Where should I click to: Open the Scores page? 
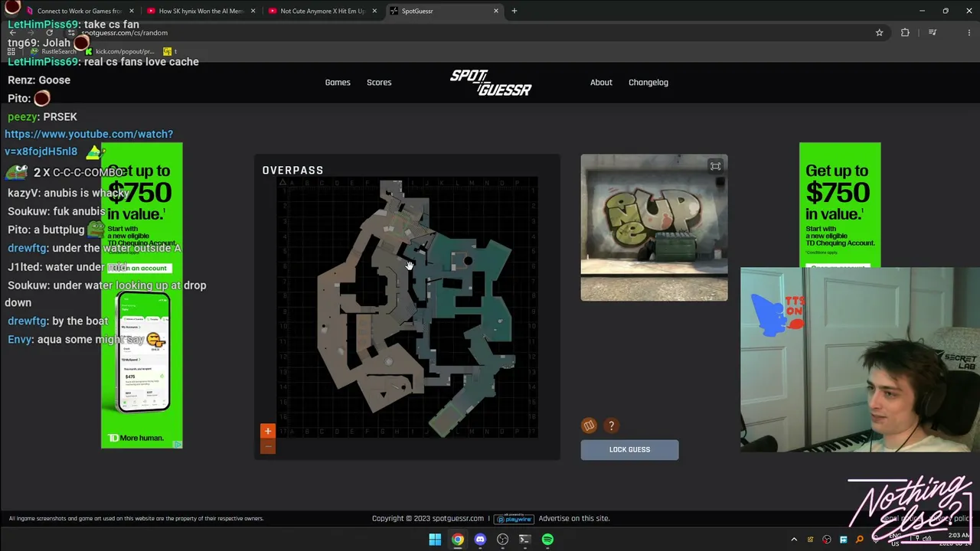[379, 83]
